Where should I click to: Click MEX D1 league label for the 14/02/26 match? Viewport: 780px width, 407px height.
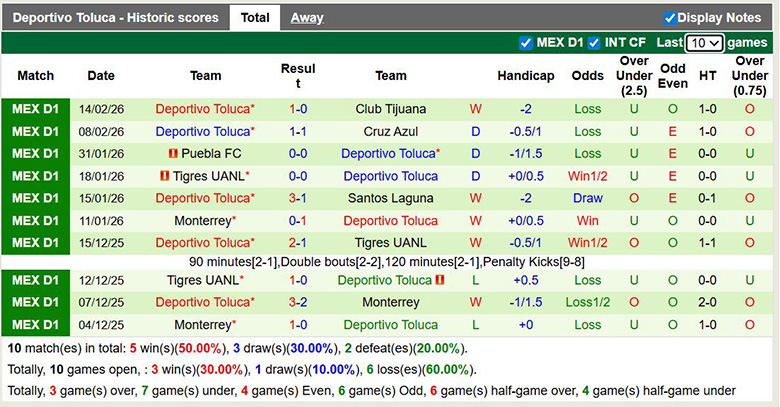[x=36, y=109]
